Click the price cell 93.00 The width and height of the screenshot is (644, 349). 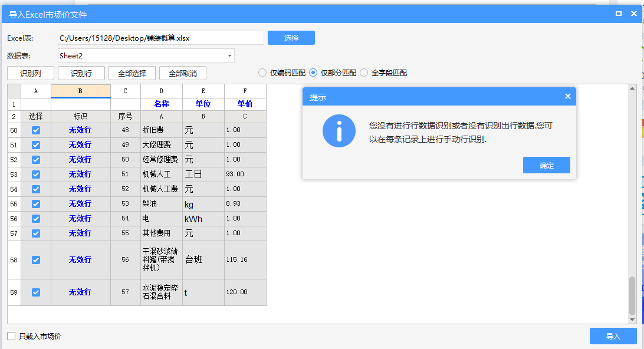click(x=245, y=174)
